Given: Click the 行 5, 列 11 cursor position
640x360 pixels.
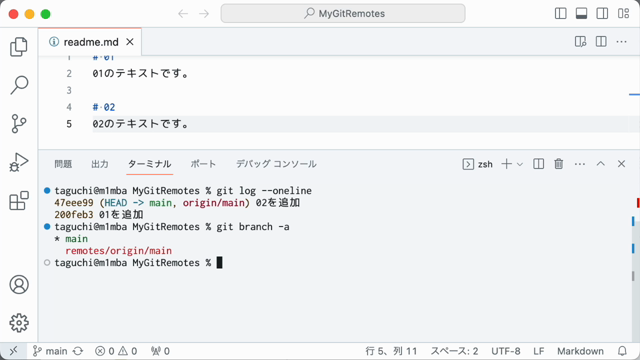Looking at the screenshot, I should point(391,351).
